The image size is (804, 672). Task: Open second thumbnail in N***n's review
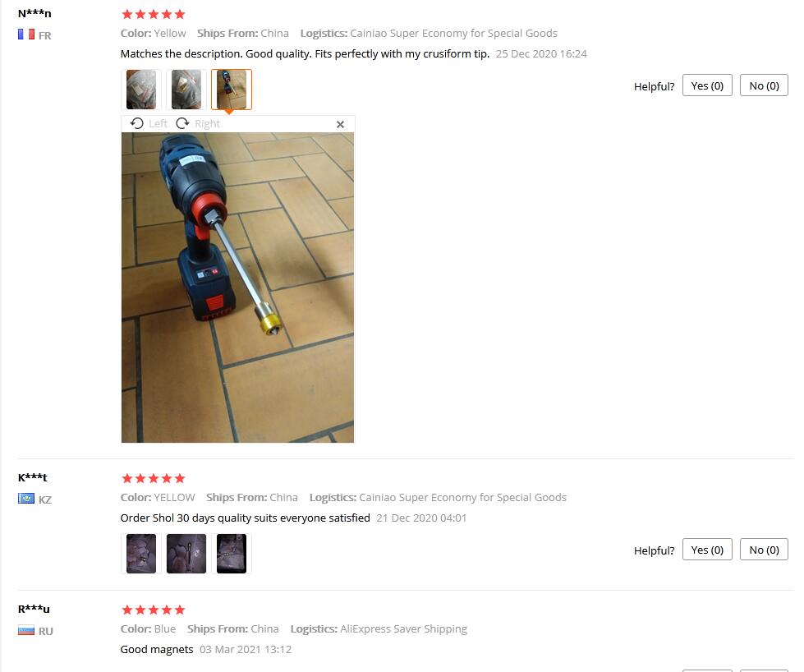coord(186,90)
